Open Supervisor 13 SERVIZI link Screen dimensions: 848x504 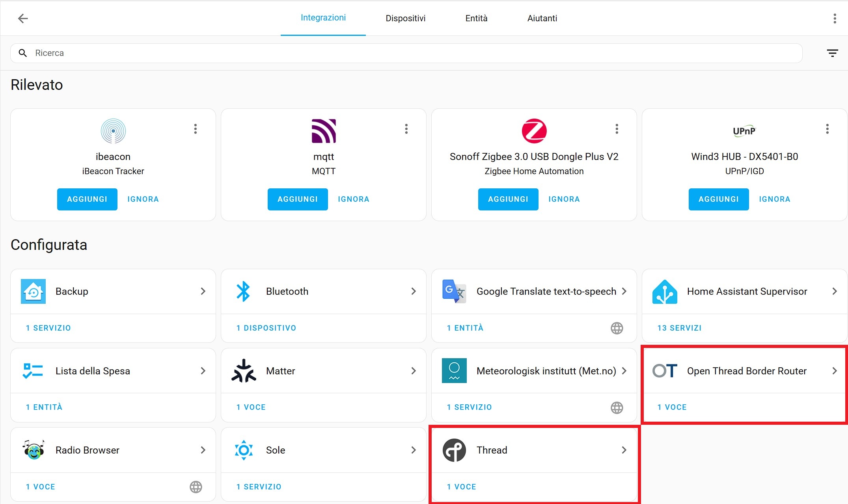click(679, 328)
